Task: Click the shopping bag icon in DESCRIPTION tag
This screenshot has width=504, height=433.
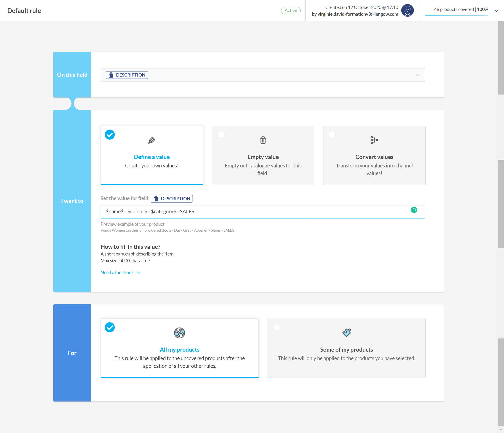Action: [111, 75]
